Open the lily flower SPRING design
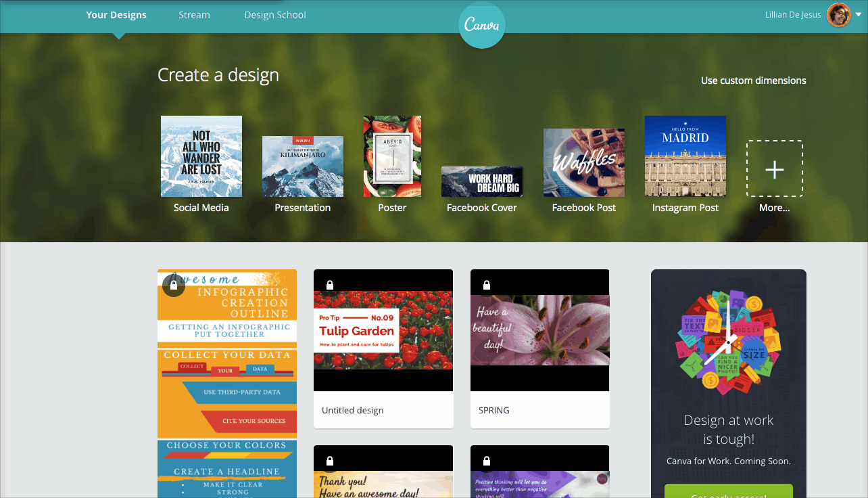This screenshot has height=498, width=868. [540, 330]
